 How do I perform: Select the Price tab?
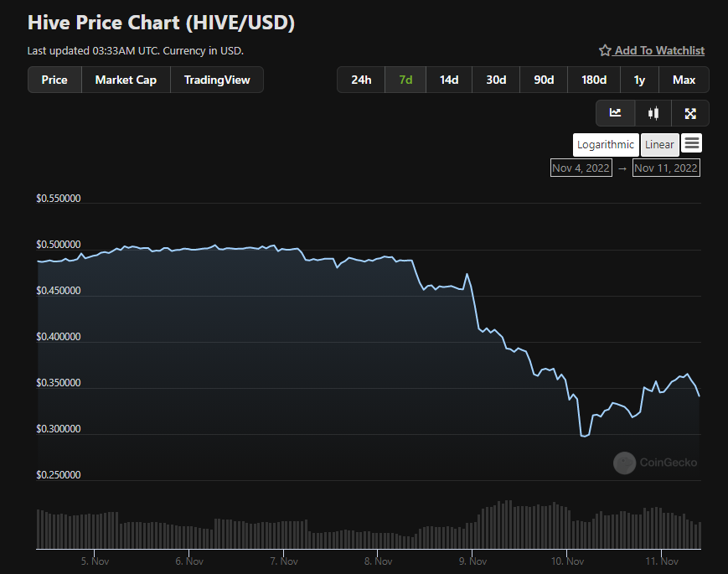tap(54, 80)
